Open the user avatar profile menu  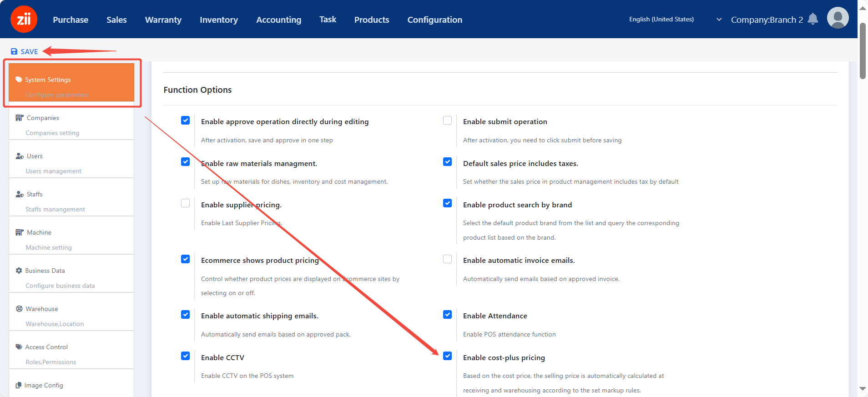click(838, 18)
